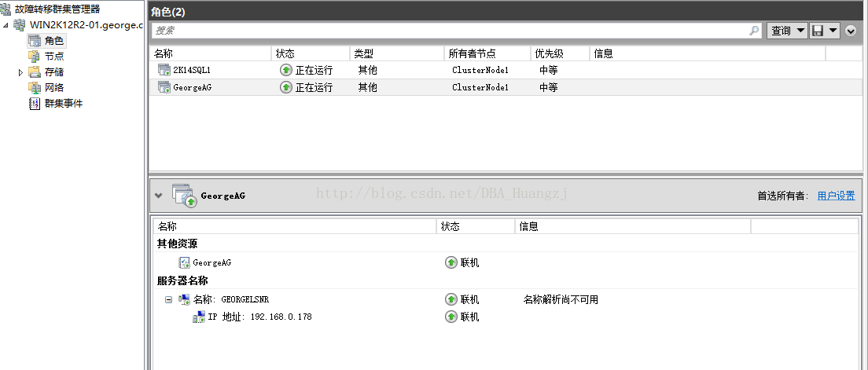Click the 群集事件 log icon
This screenshot has width=868, height=370.
point(35,104)
